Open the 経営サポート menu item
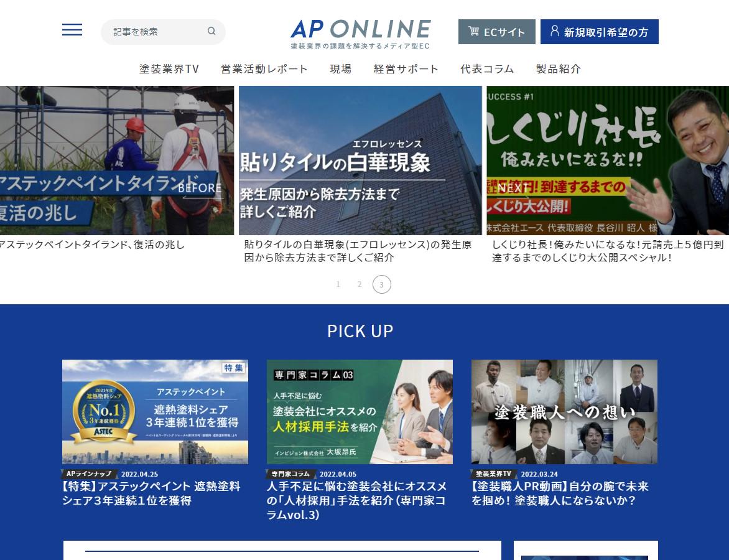The image size is (729, 560). click(406, 69)
